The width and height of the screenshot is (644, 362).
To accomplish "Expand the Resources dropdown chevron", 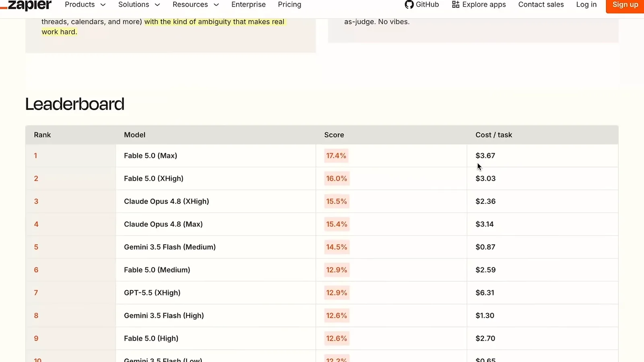I will pos(216,5).
